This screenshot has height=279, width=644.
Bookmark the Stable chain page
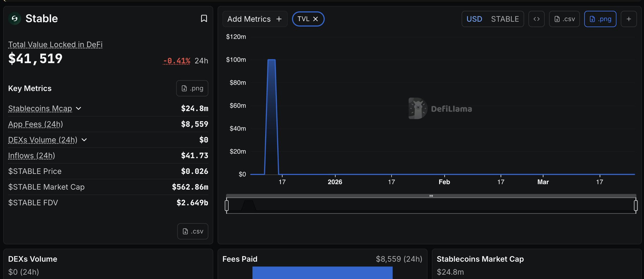[x=204, y=19]
